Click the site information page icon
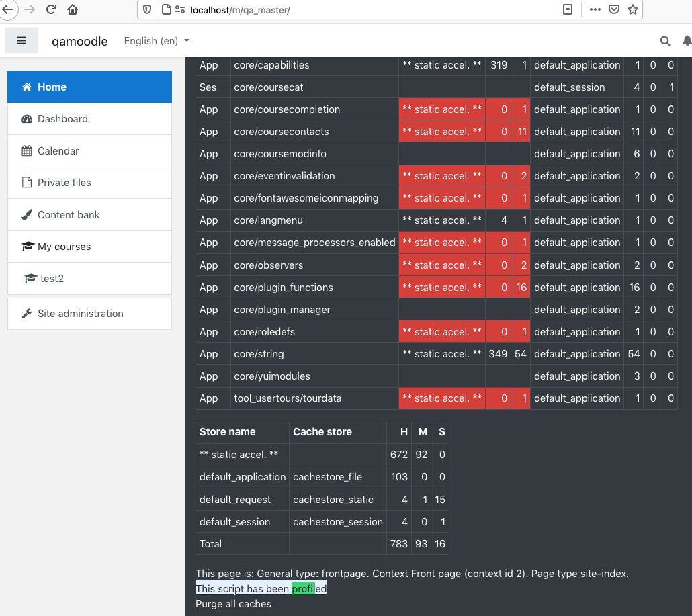The width and height of the screenshot is (692, 616). point(167,9)
